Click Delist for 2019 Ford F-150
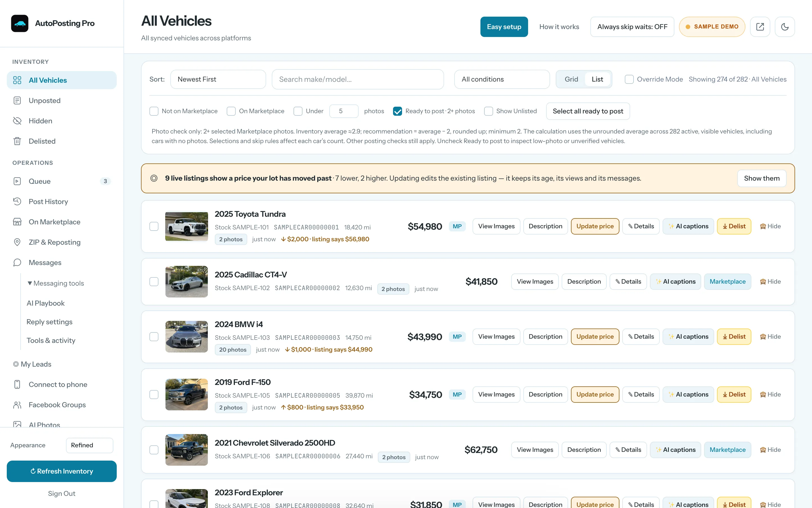The width and height of the screenshot is (812, 508). click(734, 395)
